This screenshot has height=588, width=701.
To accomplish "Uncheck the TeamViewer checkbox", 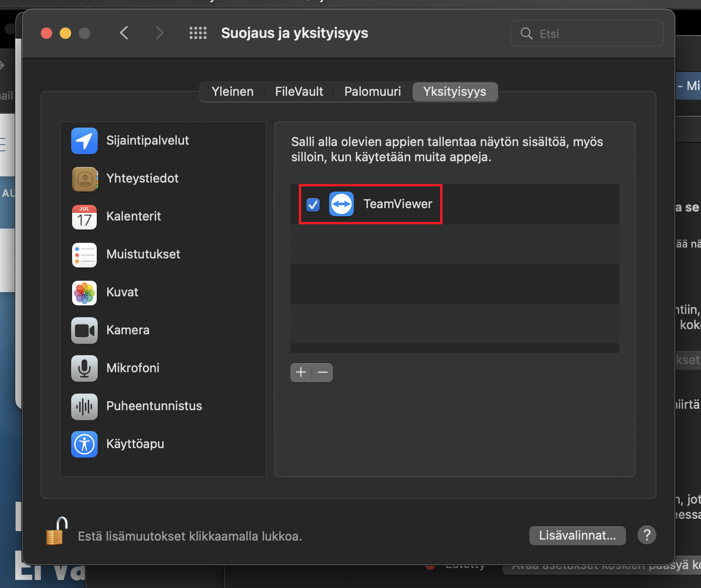I will pos(313,204).
